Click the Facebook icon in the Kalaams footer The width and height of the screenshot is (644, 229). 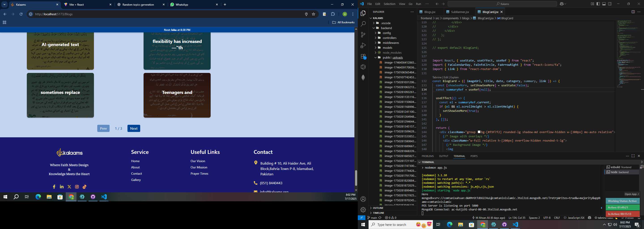point(54,187)
